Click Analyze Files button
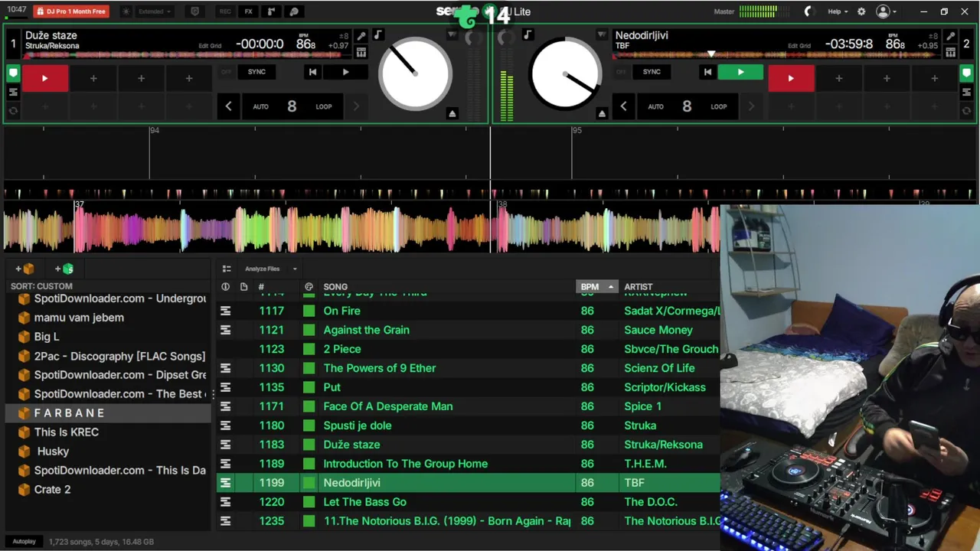This screenshot has height=551, width=980. pos(262,269)
